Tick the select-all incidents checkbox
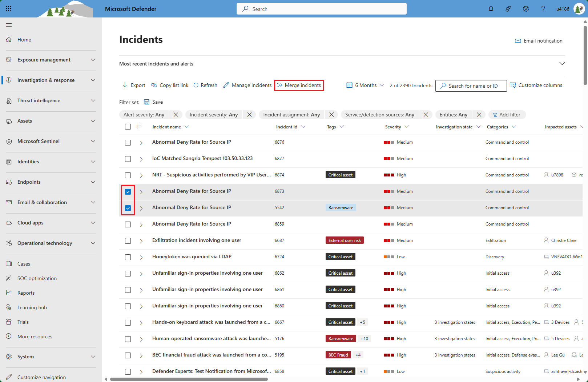Screen dimensions: 588x382 [x=128, y=127]
